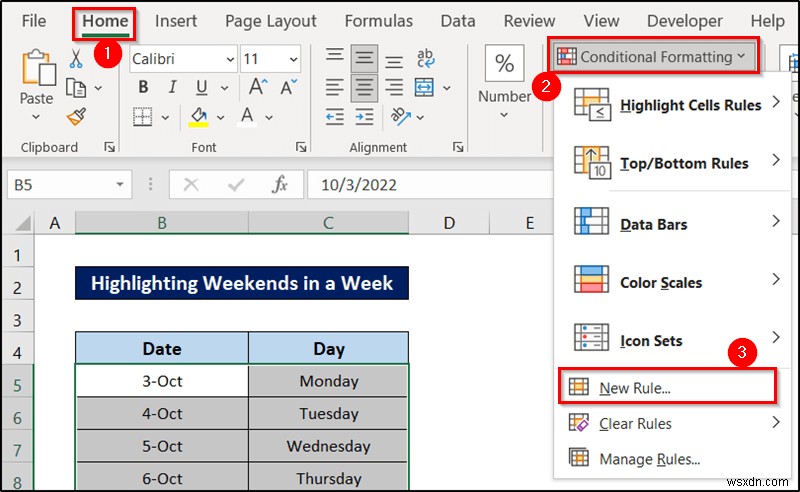Open the Clear Rules submenu
The width and height of the screenshot is (800, 492).
click(674, 423)
